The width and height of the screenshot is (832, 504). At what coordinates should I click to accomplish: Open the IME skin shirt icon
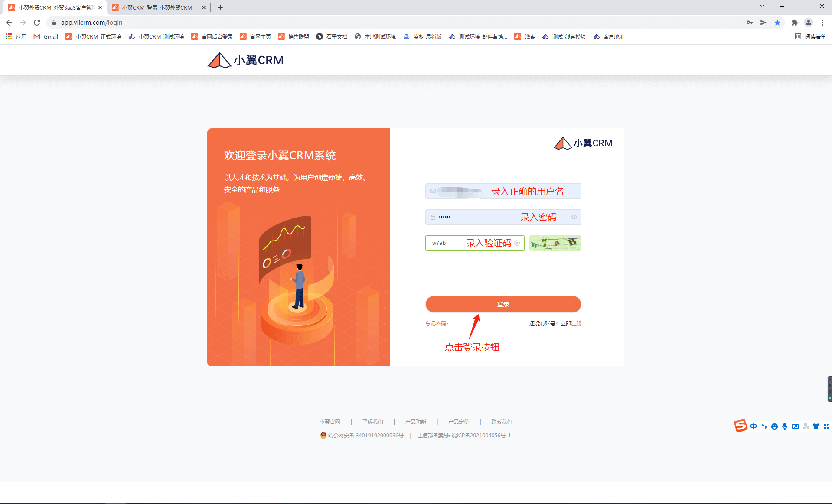[x=816, y=426]
